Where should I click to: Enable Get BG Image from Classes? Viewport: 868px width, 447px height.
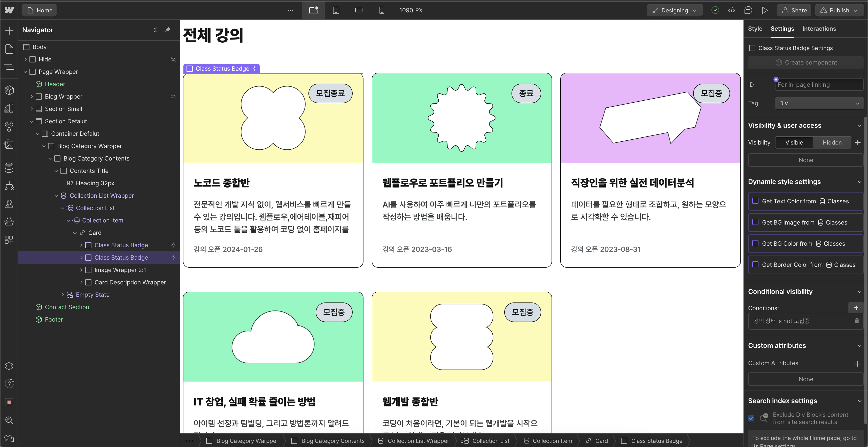755,222
